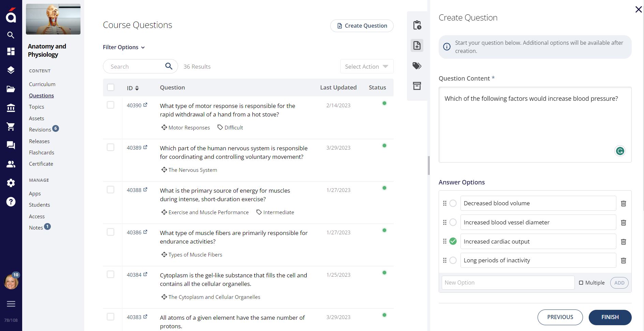Open the archive box icon
The height and width of the screenshot is (331, 644).
417,86
